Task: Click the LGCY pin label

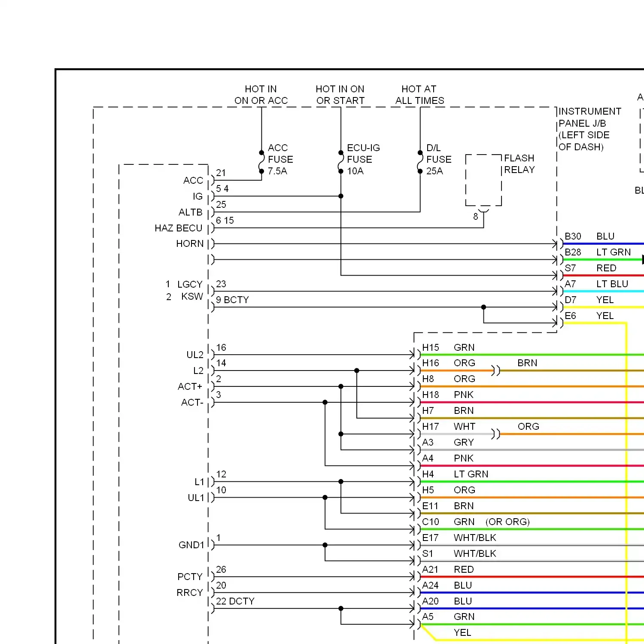Action: 190,284
